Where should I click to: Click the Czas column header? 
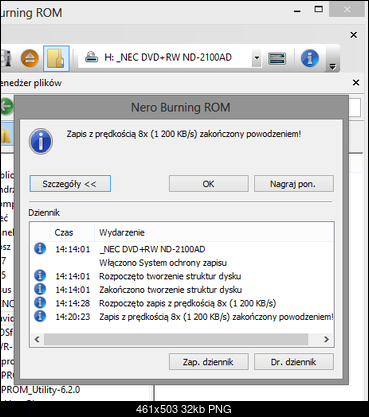pyautogui.click(x=72, y=232)
